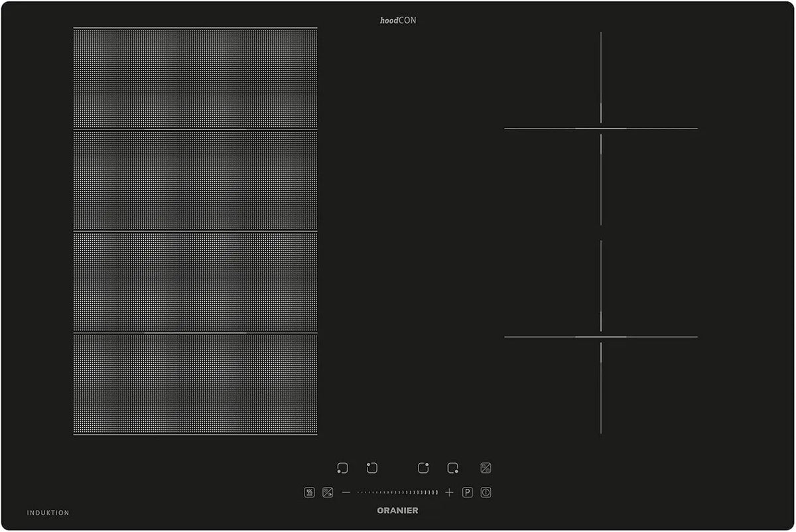Tap the ORANIER brand logo
Viewport: 796px width, 532px height.
pos(397,511)
